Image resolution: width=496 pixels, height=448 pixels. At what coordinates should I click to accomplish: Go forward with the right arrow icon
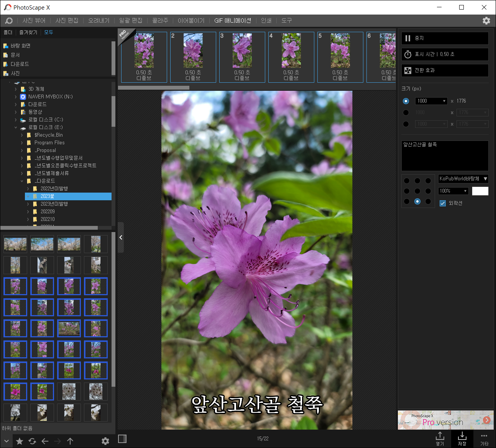pyautogui.click(x=57, y=441)
